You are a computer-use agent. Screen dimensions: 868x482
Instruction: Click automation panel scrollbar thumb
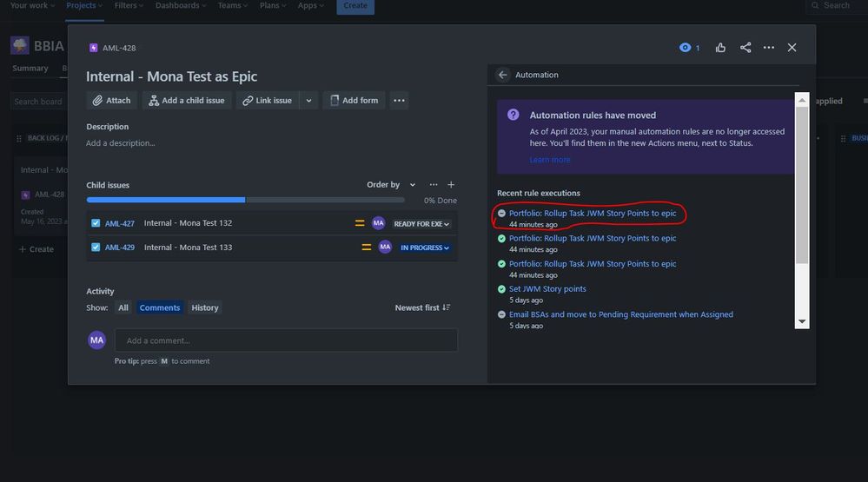[802, 185]
